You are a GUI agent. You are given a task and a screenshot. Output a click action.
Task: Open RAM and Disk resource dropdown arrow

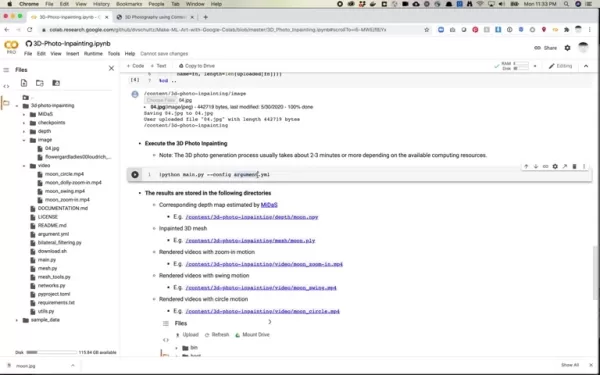point(535,66)
